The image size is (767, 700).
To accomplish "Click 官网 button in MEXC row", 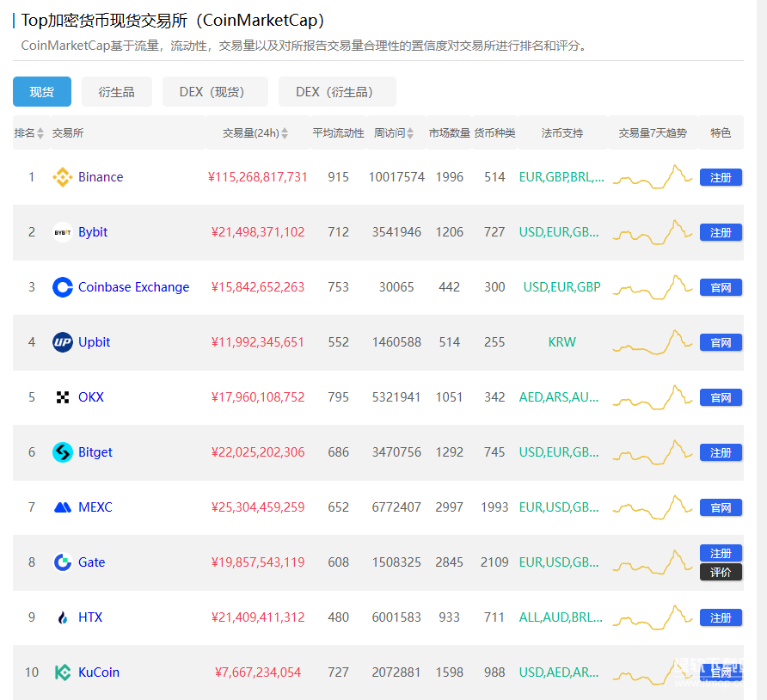I will (x=721, y=507).
